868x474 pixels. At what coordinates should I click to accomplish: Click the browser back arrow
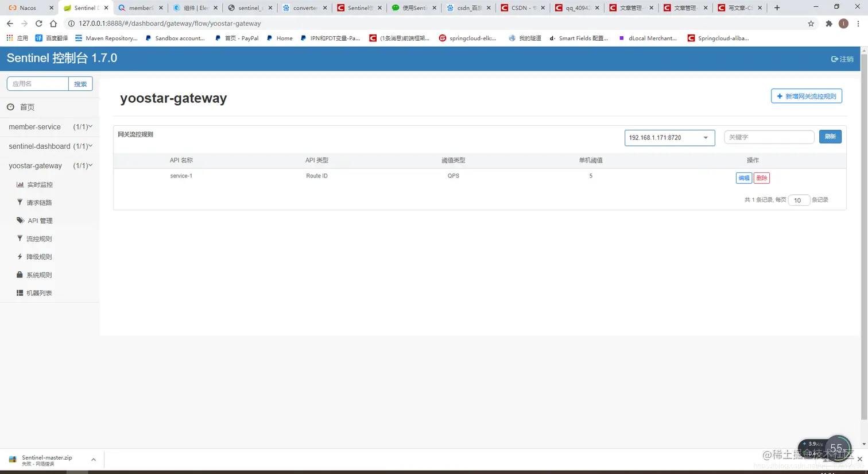click(x=10, y=24)
